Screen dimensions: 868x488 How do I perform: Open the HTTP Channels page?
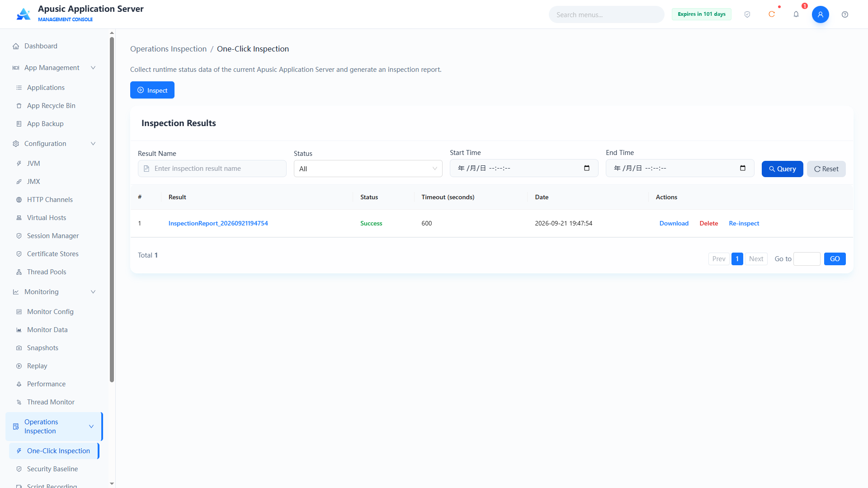pos(54,200)
